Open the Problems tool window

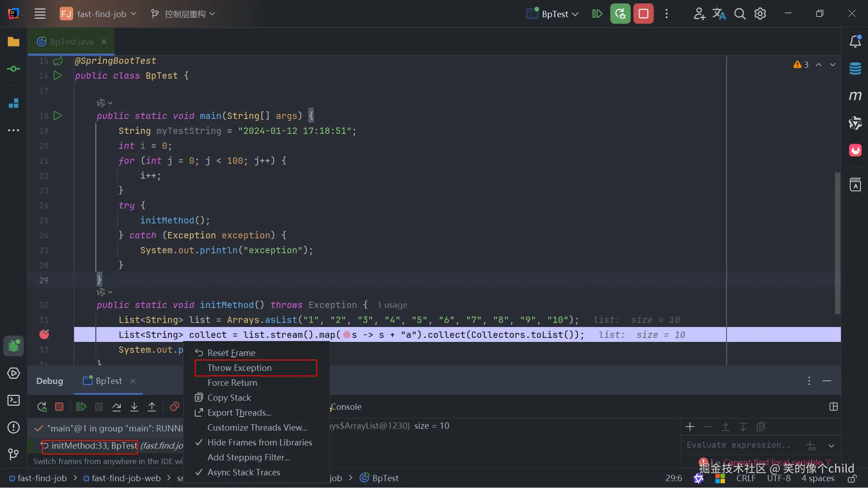14,427
